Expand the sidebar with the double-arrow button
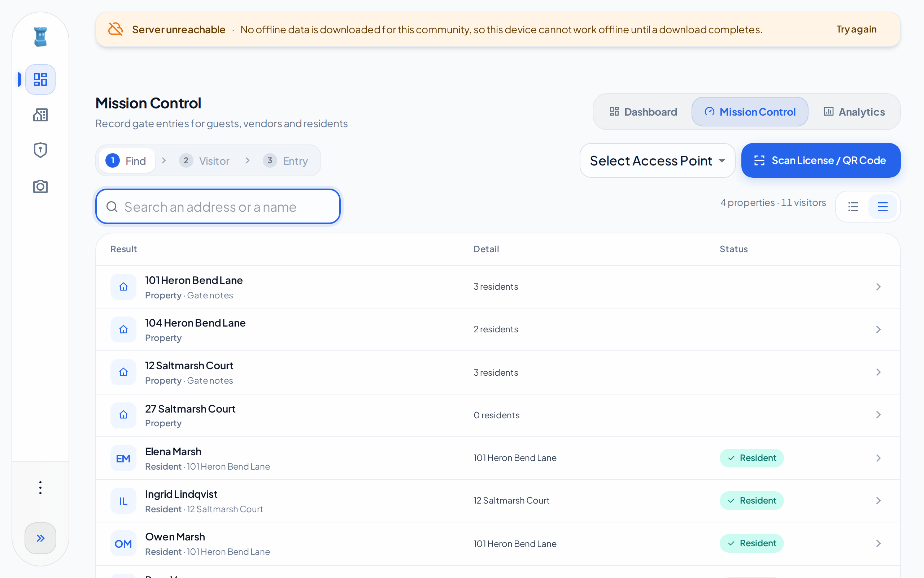Viewport: 924px width, 578px height. tap(40, 538)
